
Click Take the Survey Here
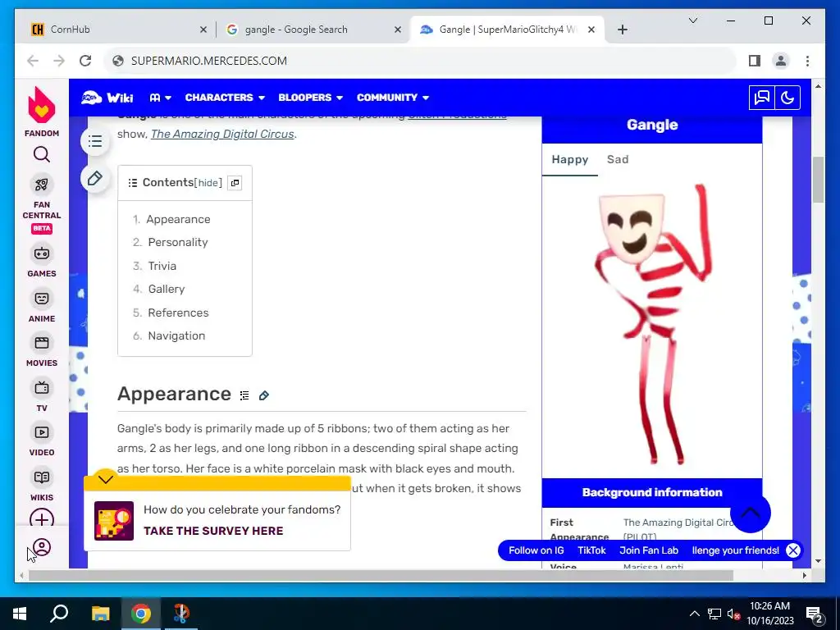point(213,531)
